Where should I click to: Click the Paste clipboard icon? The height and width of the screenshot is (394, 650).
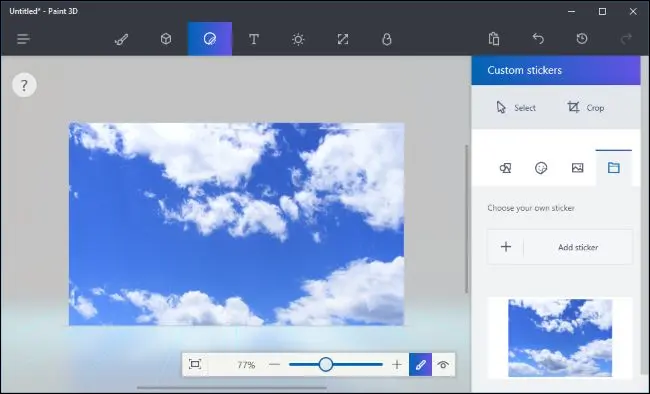[494, 39]
